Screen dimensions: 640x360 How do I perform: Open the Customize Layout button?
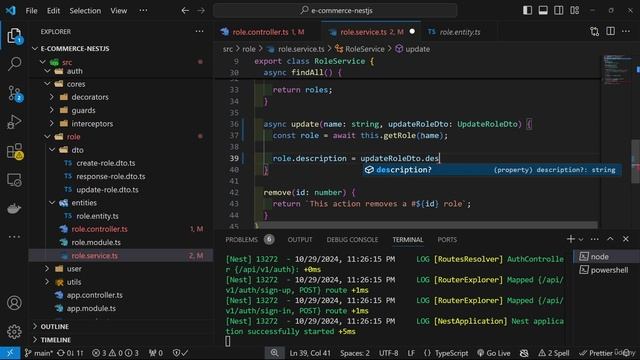coord(575,10)
